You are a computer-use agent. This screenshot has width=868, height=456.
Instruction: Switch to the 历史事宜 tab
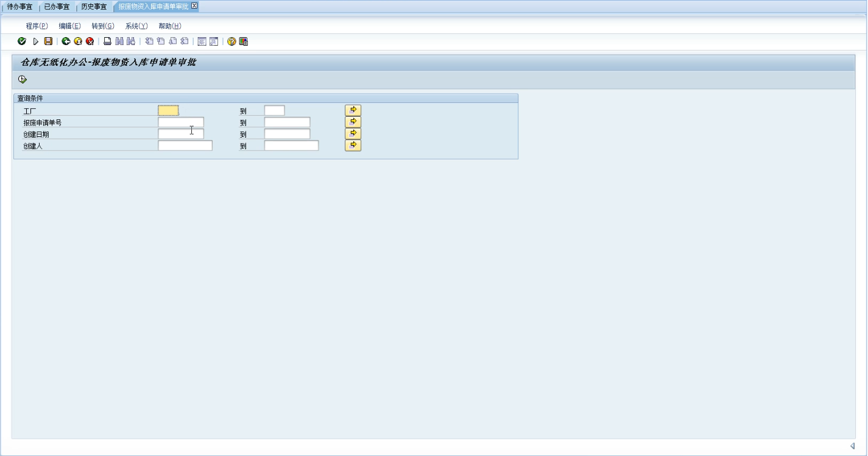(x=94, y=7)
